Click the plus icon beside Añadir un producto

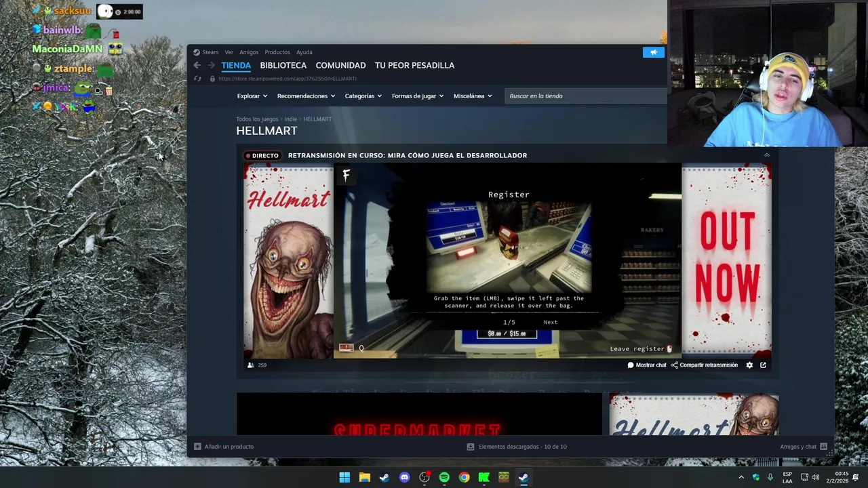tap(197, 447)
